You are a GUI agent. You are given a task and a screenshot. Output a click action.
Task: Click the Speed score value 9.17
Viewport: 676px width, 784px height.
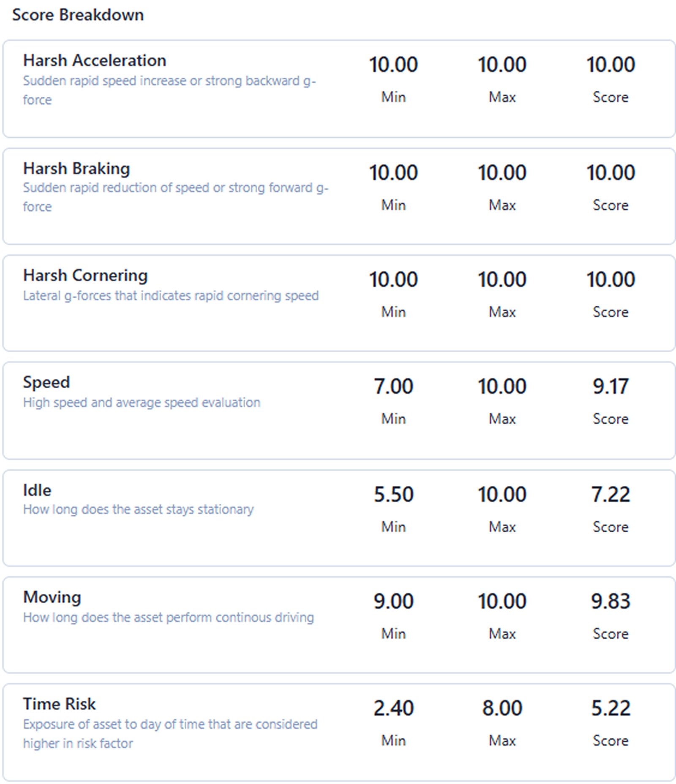click(x=611, y=387)
